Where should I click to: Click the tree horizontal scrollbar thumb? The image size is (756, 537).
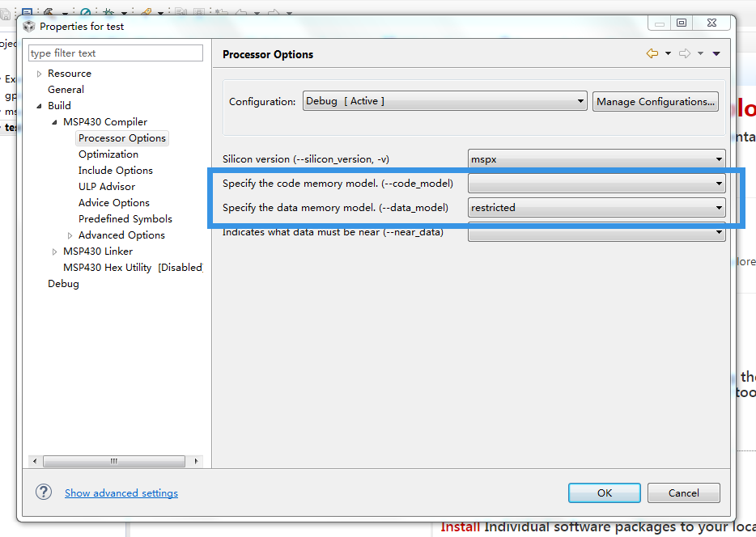(114, 461)
